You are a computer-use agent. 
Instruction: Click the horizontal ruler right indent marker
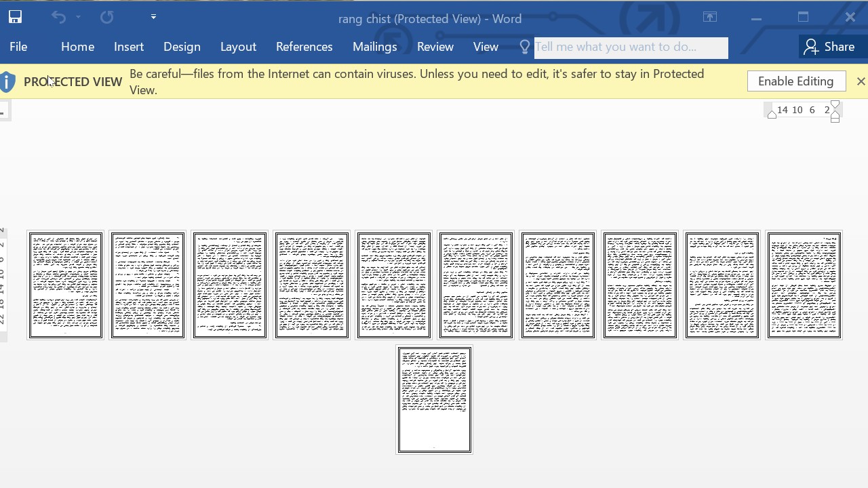click(835, 112)
